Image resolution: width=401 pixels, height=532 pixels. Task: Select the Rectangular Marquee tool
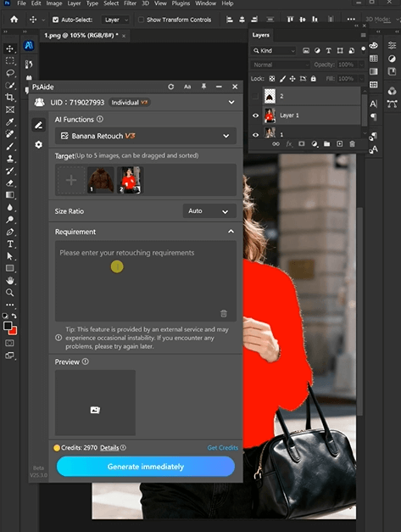pos(10,61)
